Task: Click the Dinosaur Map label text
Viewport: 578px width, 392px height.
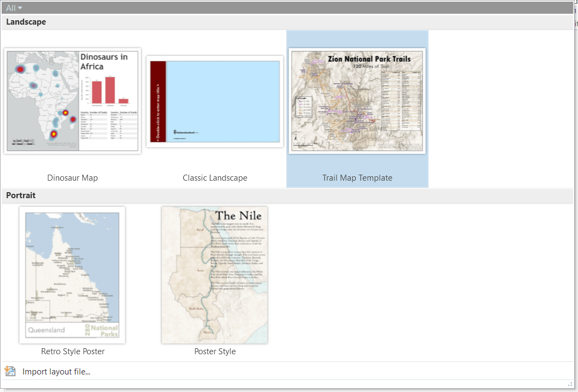Action: pyautogui.click(x=72, y=177)
